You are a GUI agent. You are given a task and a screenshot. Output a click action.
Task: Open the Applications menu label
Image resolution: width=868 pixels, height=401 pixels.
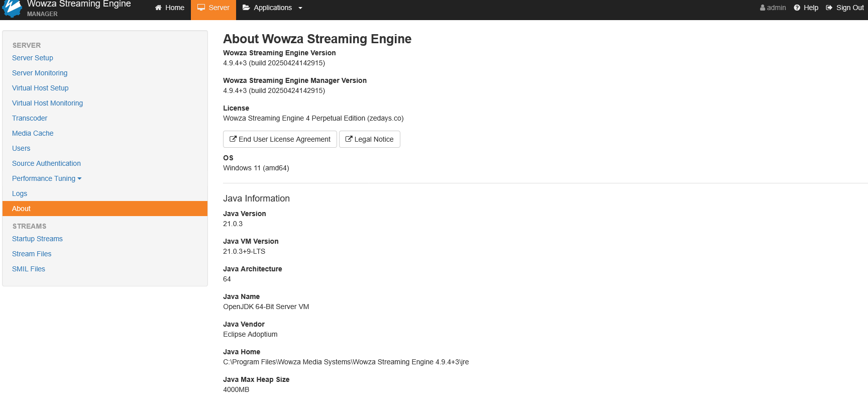click(x=273, y=8)
